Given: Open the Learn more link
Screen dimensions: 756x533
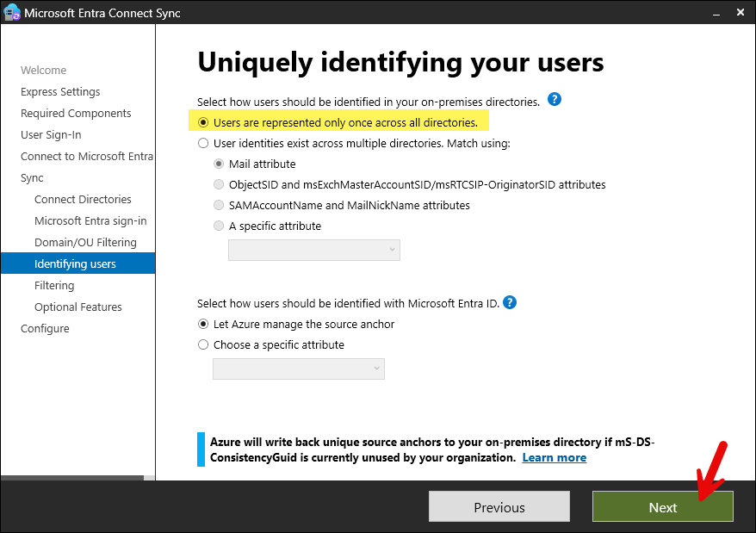Looking at the screenshot, I should [554, 458].
